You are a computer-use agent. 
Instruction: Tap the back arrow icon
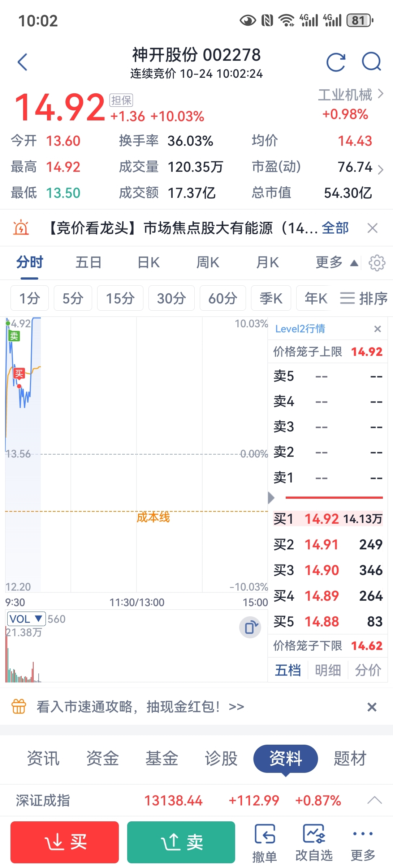(x=22, y=62)
